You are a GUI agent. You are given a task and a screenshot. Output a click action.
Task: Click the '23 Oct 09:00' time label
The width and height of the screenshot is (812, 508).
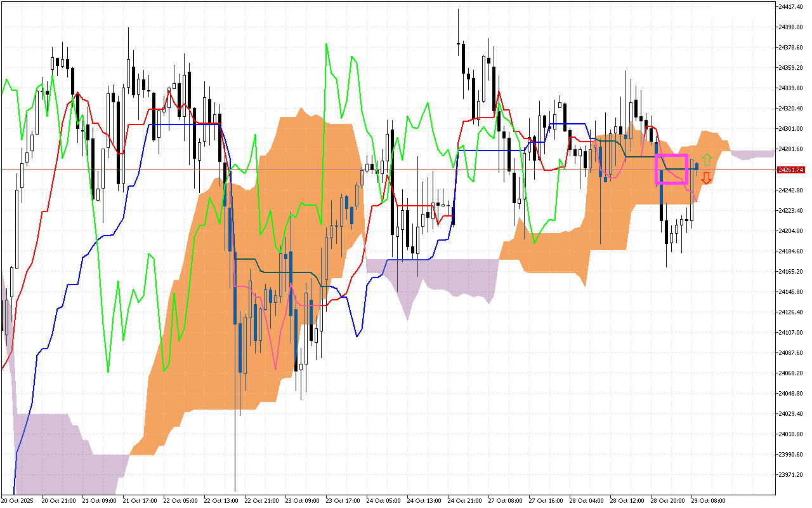click(304, 501)
